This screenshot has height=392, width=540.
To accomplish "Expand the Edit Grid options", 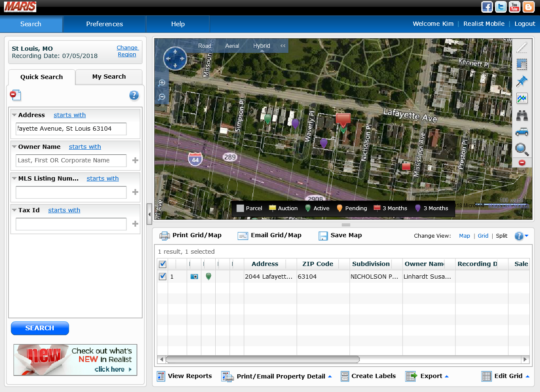I will point(527,376).
